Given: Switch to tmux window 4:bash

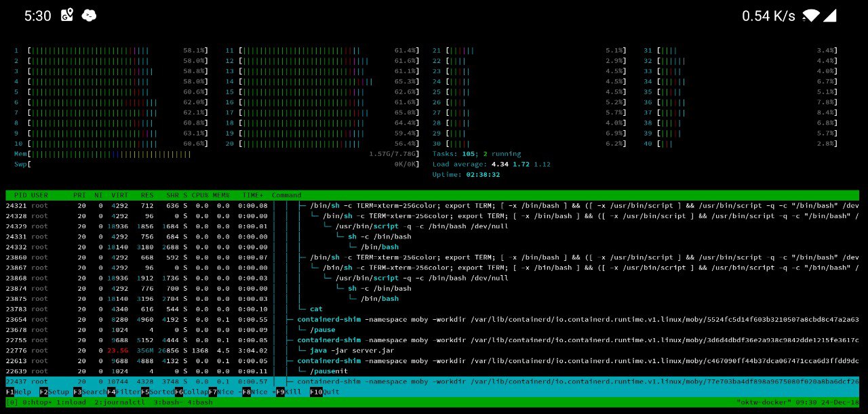Looking at the screenshot, I should [200, 402].
